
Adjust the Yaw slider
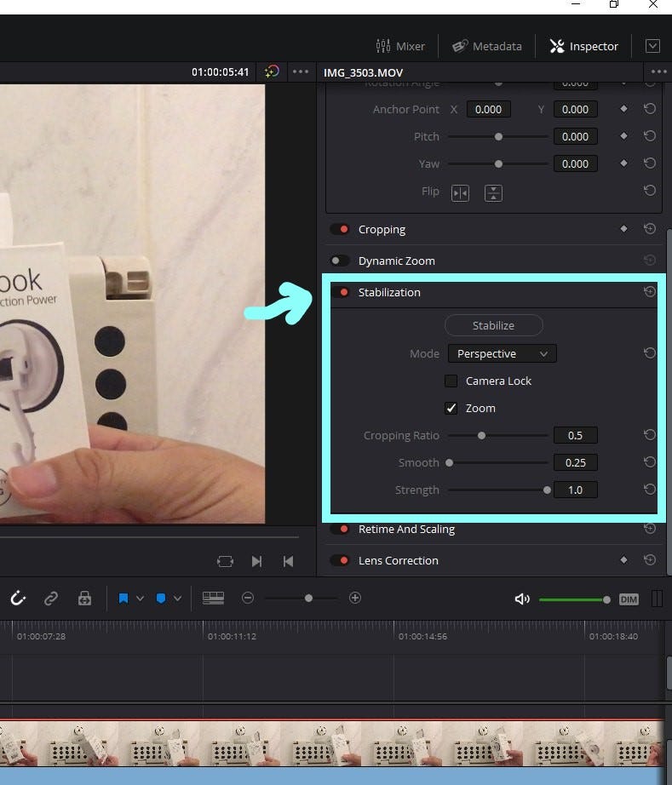tap(498, 163)
